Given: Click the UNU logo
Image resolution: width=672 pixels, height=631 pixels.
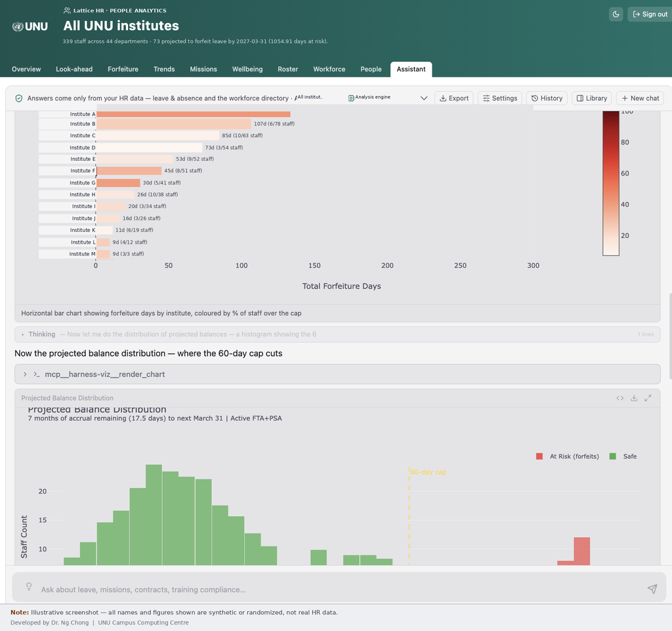Looking at the screenshot, I should point(30,26).
